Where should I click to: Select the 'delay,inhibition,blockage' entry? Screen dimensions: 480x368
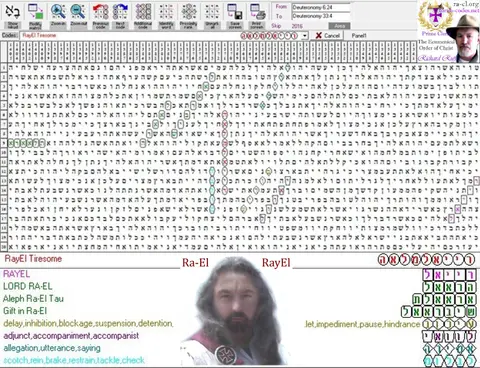[88, 323]
